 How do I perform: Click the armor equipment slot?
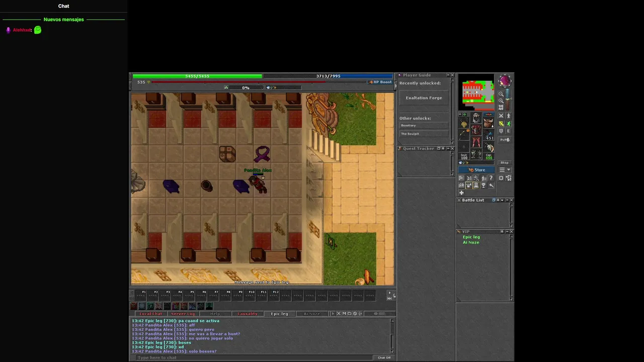(476, 129)
